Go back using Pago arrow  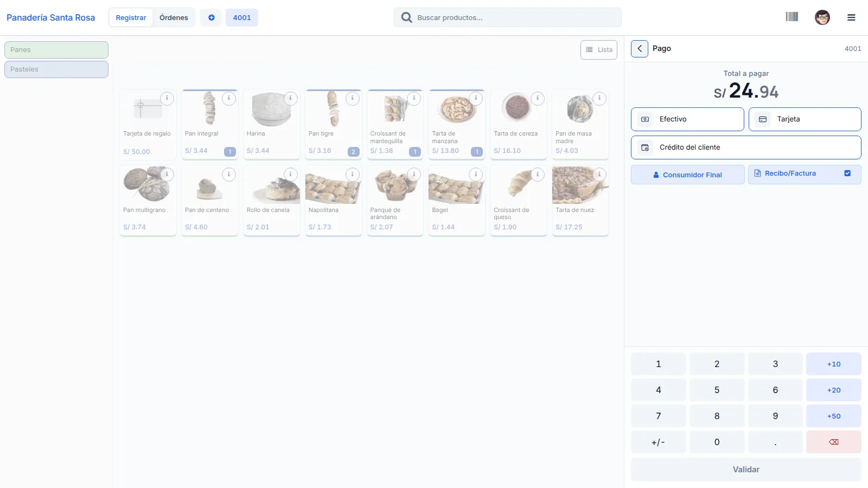pyautogui.click(x=640, y=48)
